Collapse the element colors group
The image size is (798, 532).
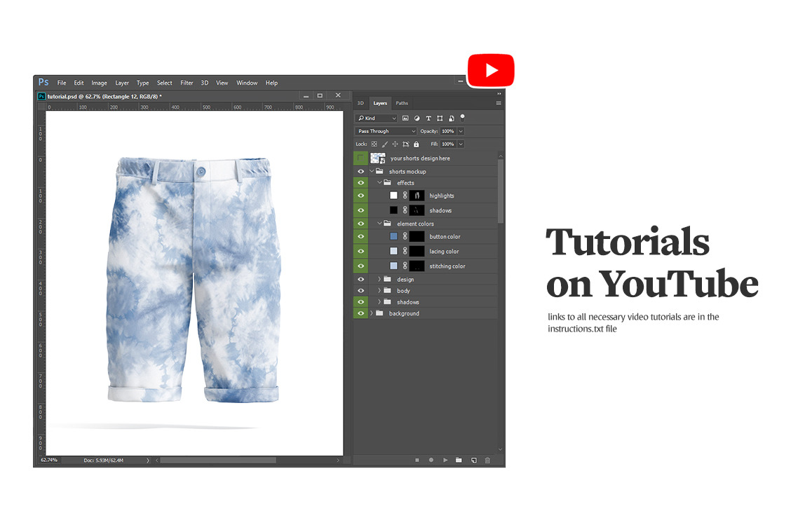[x=379, y=224]
